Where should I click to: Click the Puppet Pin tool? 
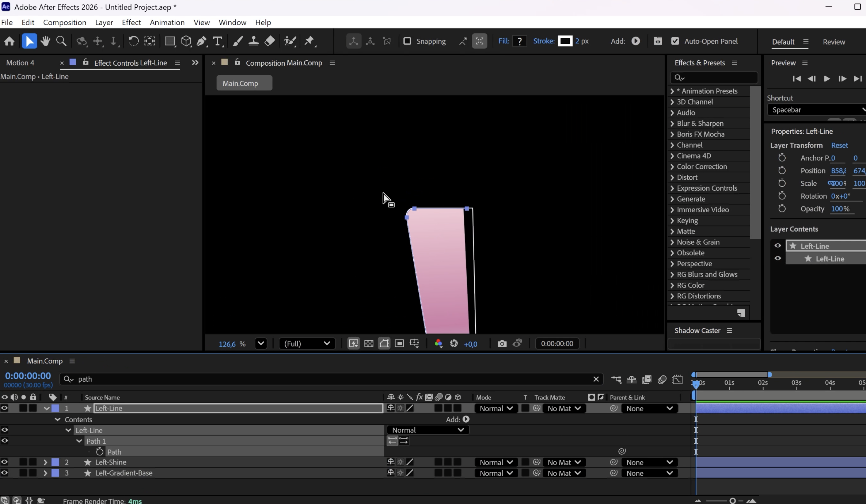309,41
